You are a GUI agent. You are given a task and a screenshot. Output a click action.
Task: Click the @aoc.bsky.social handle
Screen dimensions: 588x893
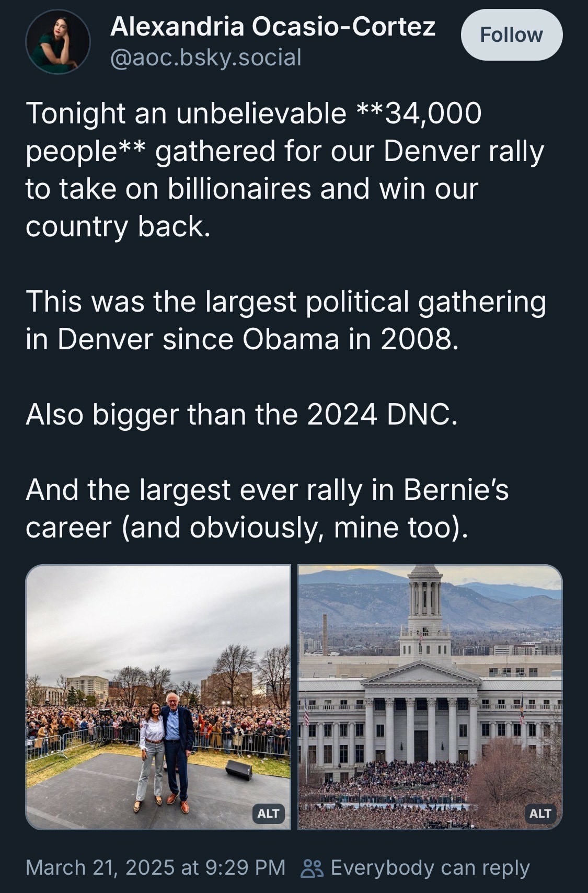[205, 58]
